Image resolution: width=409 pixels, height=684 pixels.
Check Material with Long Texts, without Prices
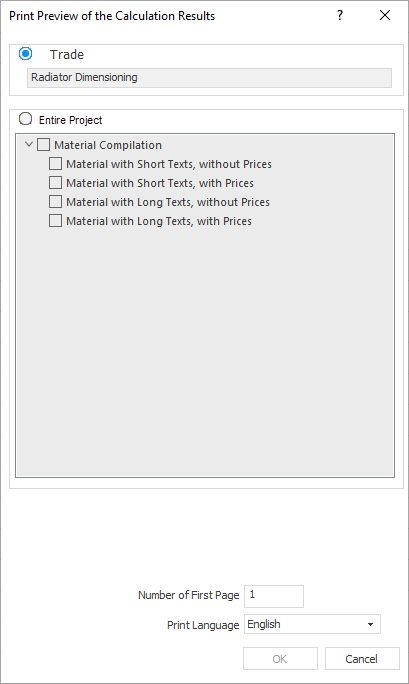55,202
